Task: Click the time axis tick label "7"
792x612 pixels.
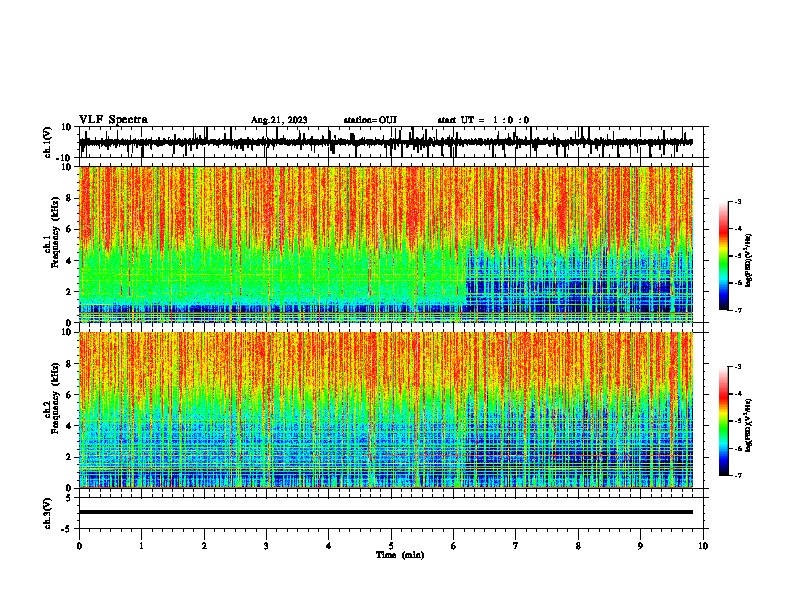Action: tap(516, 546)
